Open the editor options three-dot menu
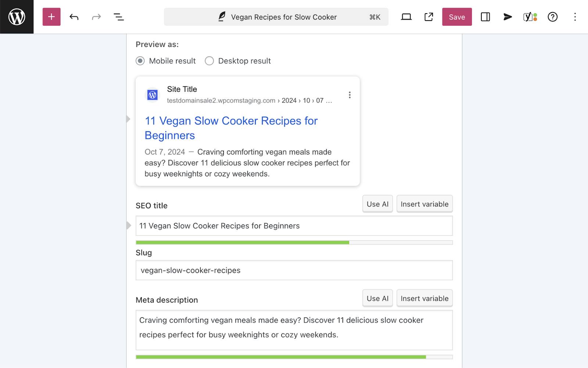 click(575, 17)
